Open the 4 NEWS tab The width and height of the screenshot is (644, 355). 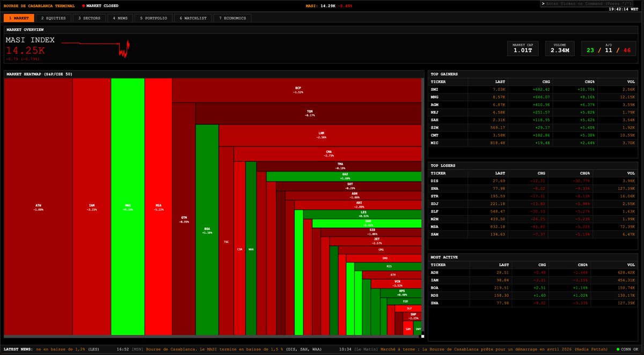120,18
